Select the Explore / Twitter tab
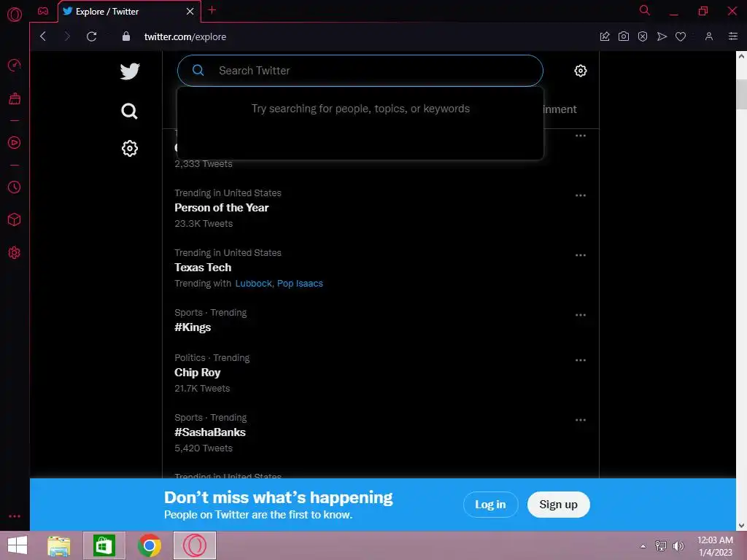 pos(129,11)
